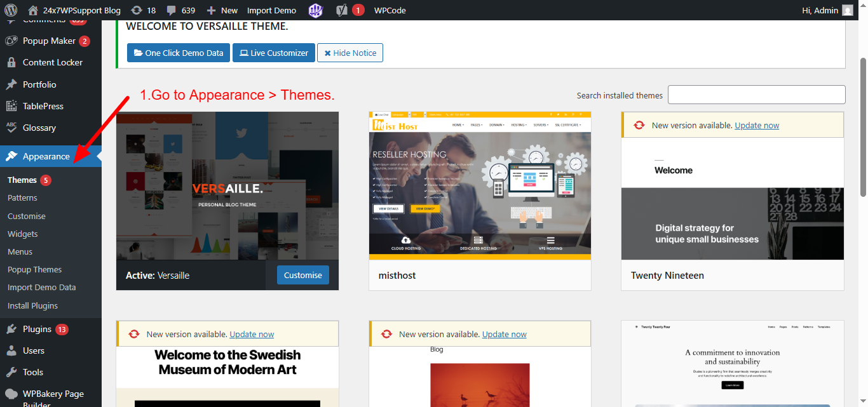Click the Plugins count badge 13
The image size is (868, 407).
tap(62, 330)
